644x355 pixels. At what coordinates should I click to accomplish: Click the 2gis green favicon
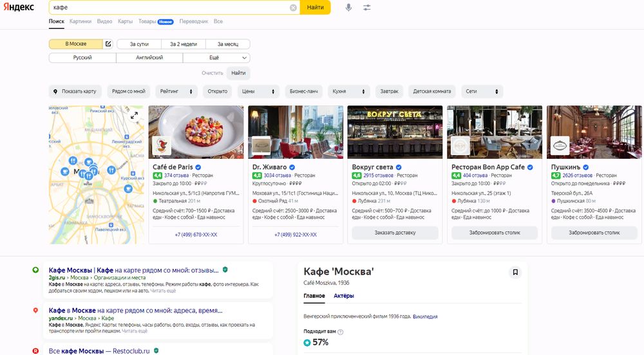[35, 269]
